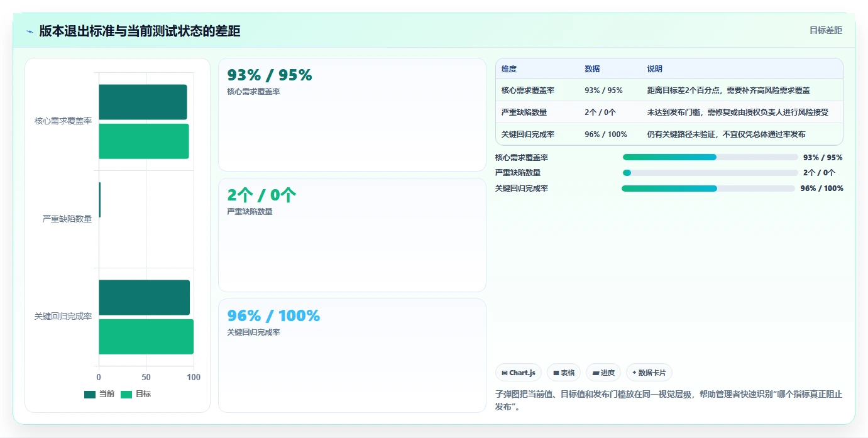Click the 数据 table column header
Viewport: 868px width, 438px height.
pos(592,69)
